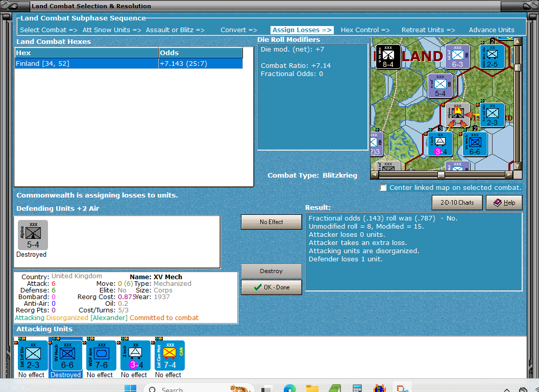
Task: Open the Windows Start menu
Action: 130,389
